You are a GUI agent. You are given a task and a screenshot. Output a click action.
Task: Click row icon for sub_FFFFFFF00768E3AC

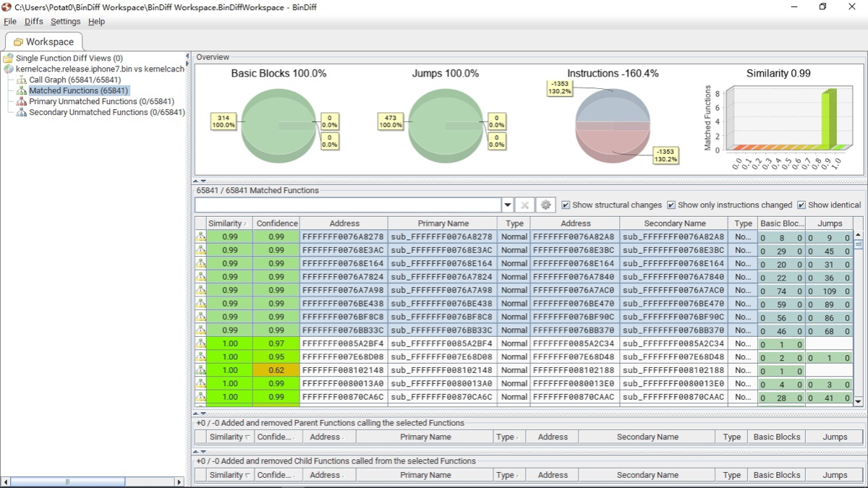(x=200, y=250)
